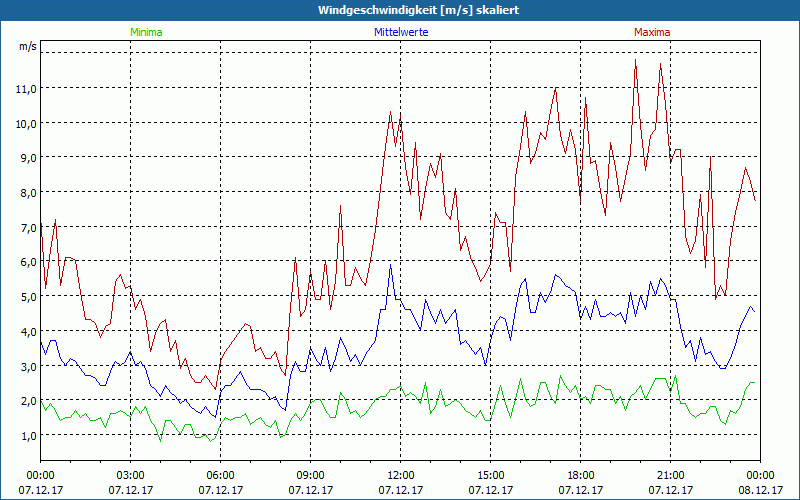Click the 11,0 y-axis value
The width and height of the screenshot is (800, 500).
coord(26,89)
